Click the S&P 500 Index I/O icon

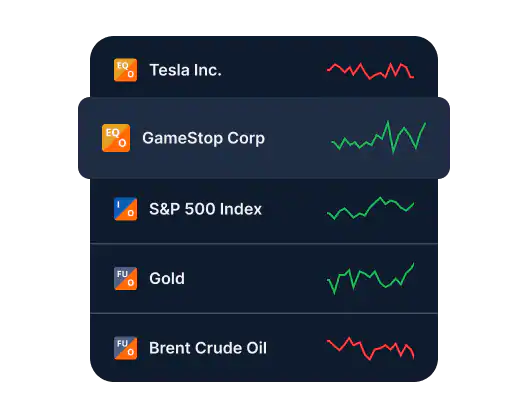125,209
